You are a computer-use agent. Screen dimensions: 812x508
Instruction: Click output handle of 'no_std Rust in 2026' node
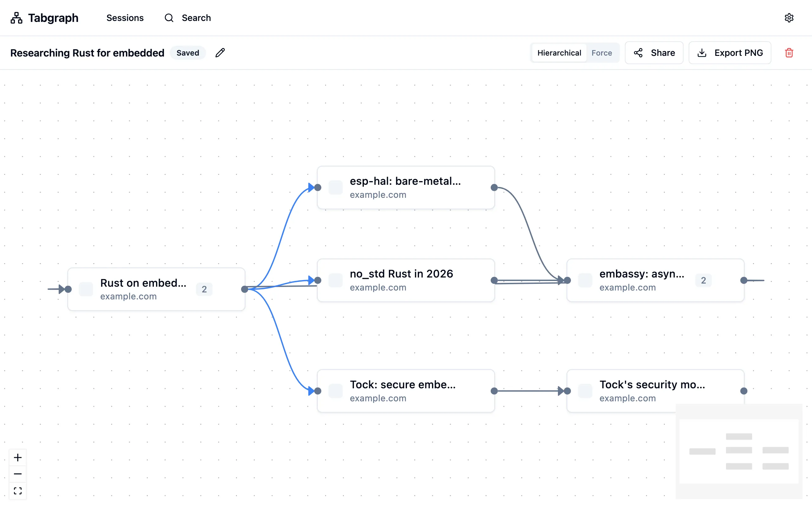[x=494, y=280]
